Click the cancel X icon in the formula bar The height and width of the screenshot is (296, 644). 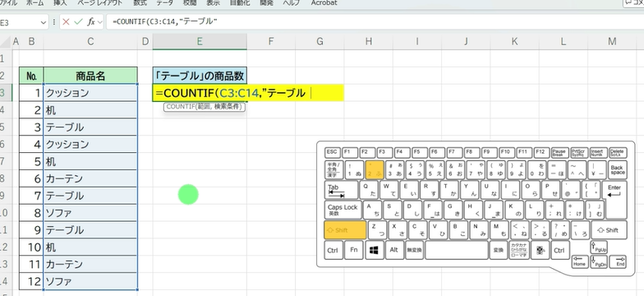pyautogui.click(x=66, y=21)
